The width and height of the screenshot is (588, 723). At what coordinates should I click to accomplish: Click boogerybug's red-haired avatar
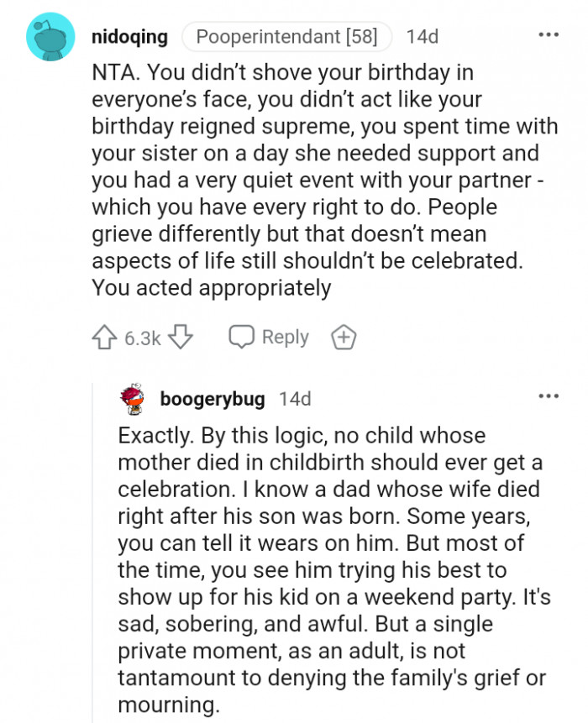132,400
